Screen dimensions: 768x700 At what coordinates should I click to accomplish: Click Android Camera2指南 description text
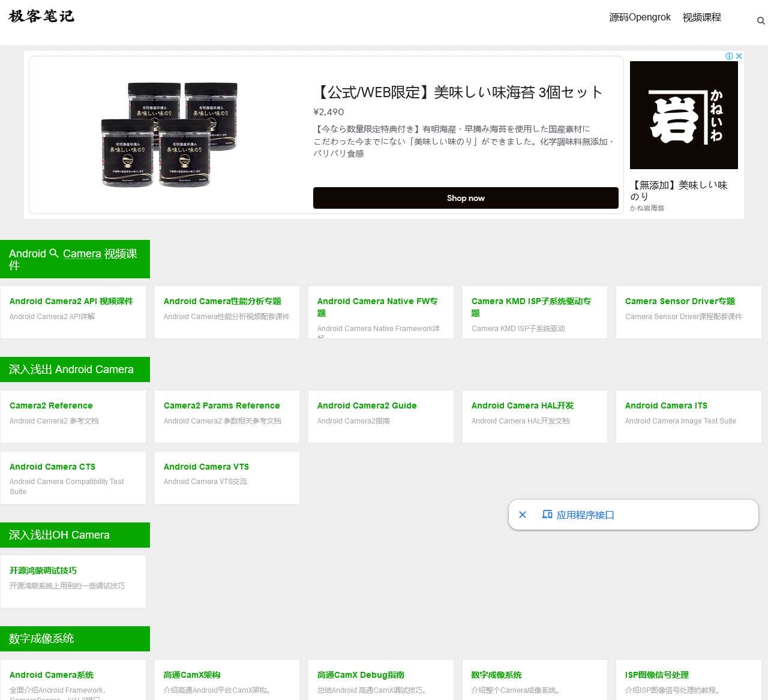pos(353,421)
